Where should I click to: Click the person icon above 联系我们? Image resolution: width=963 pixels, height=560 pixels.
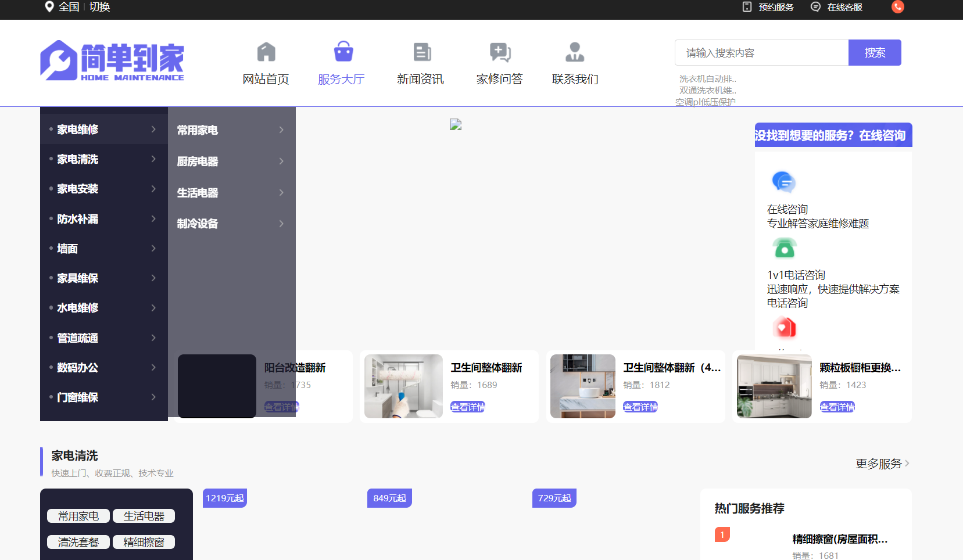pos(575,52)
